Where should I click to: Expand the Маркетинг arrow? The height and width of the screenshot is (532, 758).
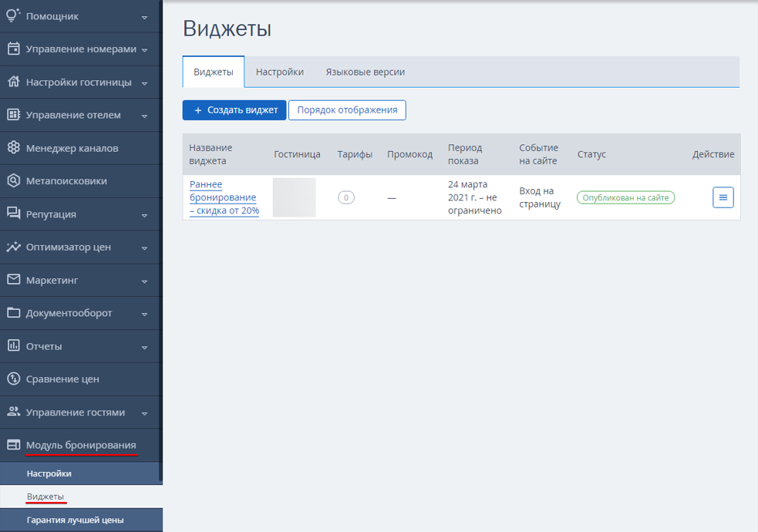[x=144, y=281]
